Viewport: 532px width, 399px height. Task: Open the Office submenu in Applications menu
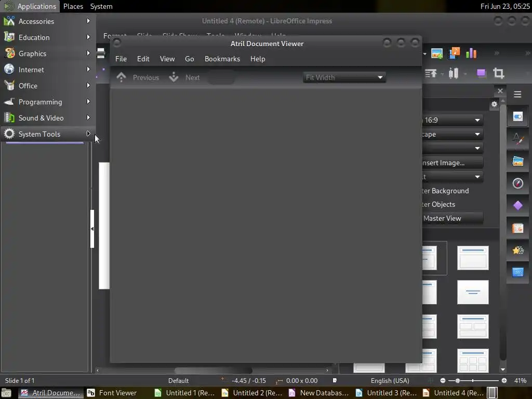pos(48,86)
